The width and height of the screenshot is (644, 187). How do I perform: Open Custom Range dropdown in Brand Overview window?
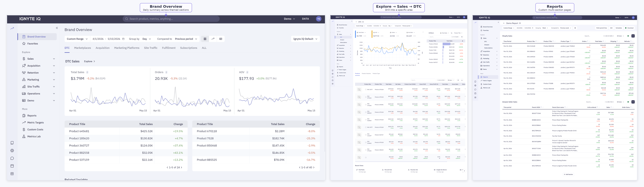(x=77, y=39)
